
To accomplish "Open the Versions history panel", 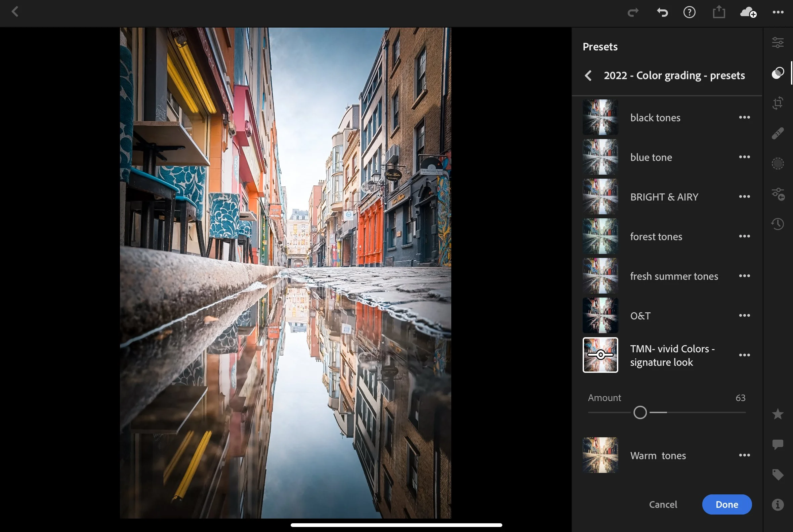I will click(778, 224).
